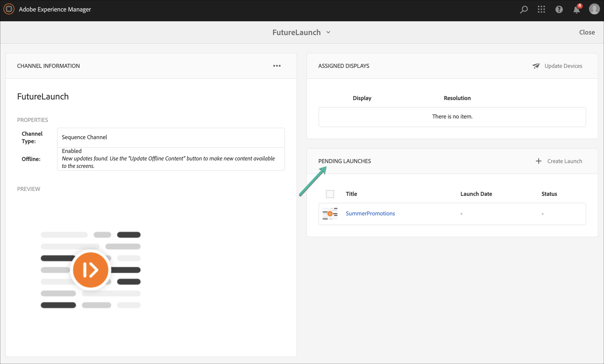Click the Status column header
Screen dimensions: 604x364
pyautogui.click(x=549, y=194)
